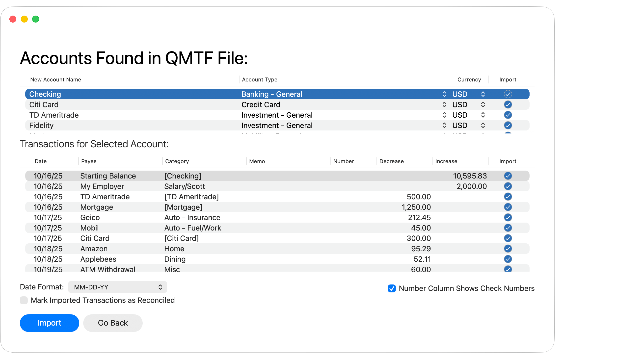Viewport: 644px width, 359px height.
Task: Enable Mark Imported Transactions as Reconciled
Action: point(24,300)
